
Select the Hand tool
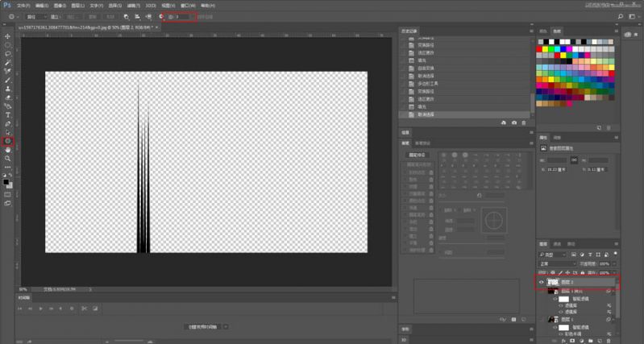pos(8,150)
